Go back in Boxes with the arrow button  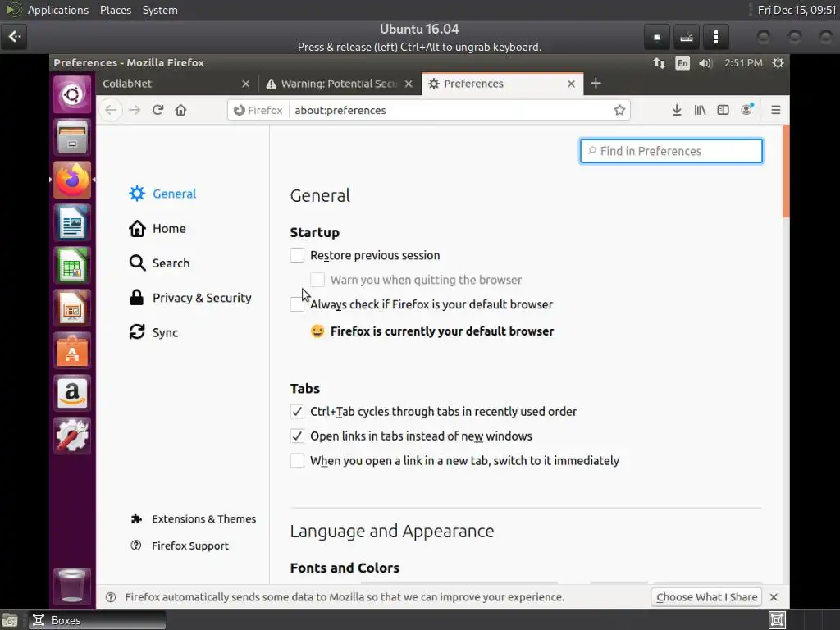(x=15, y=36)
